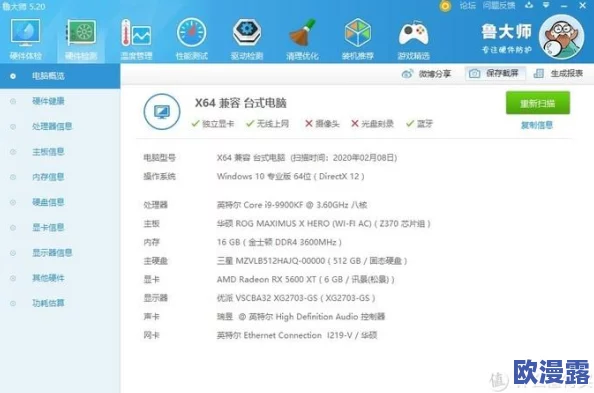The width and height of the screenshot is (594, 393).
Task: Click the 无线上网 check status
Action: [267, 124]
